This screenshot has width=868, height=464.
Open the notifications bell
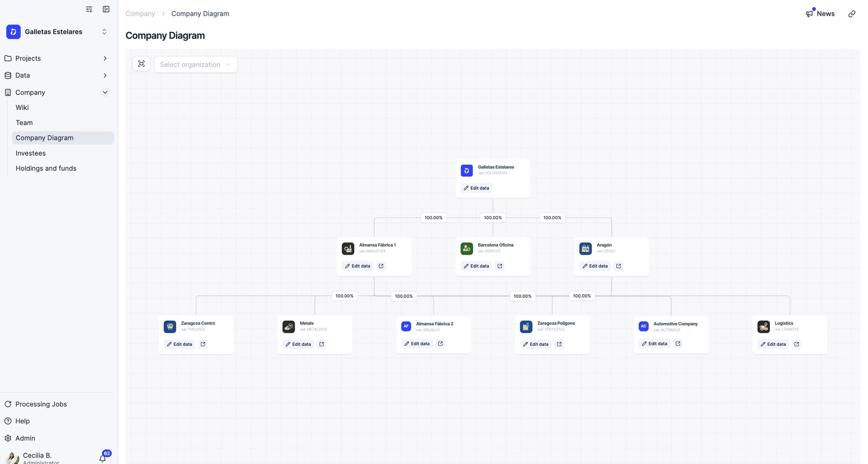coord(103,458)
